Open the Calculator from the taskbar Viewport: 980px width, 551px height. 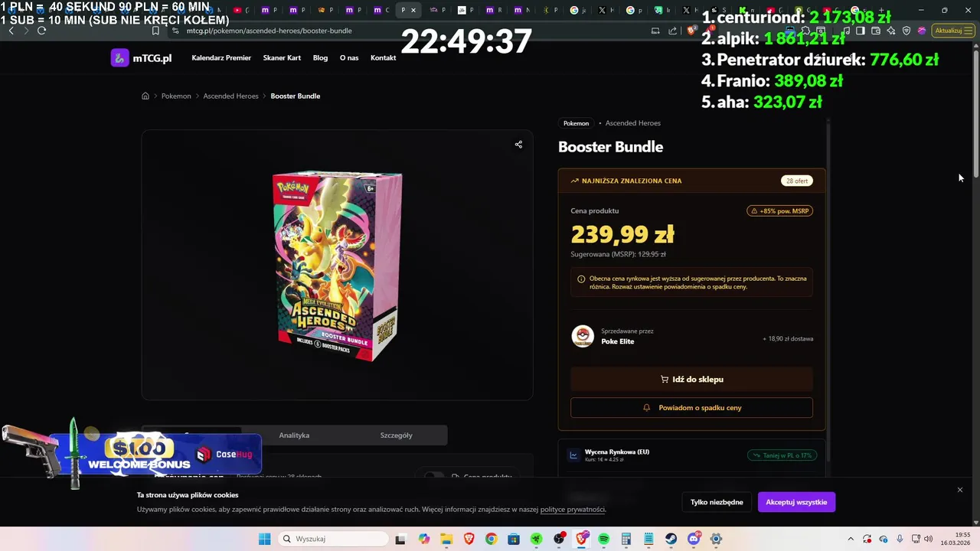626,539
